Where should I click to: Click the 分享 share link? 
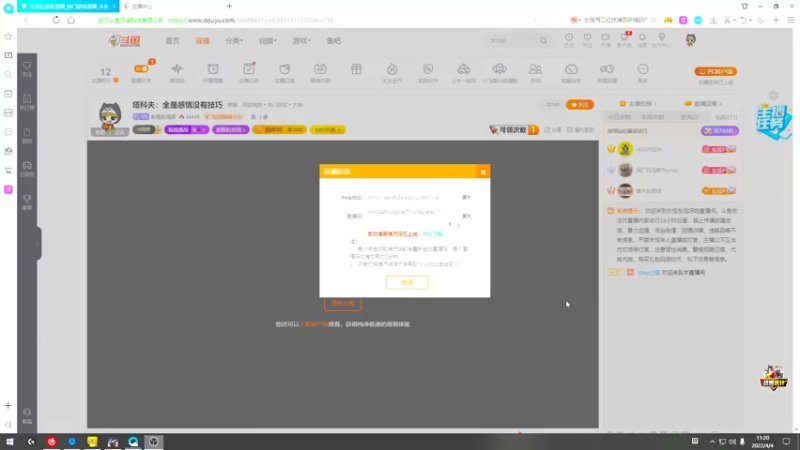(x=553, y=130)
